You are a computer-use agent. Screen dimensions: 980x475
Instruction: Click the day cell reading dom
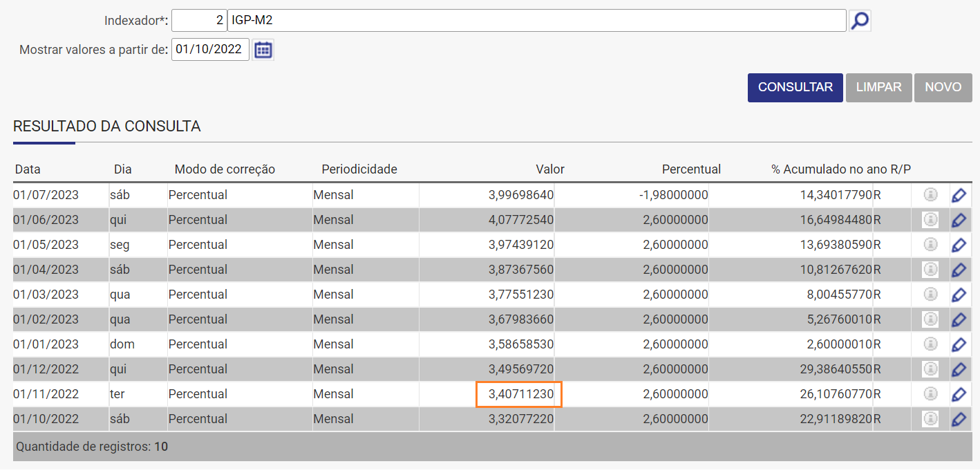[x=122, y=344]
